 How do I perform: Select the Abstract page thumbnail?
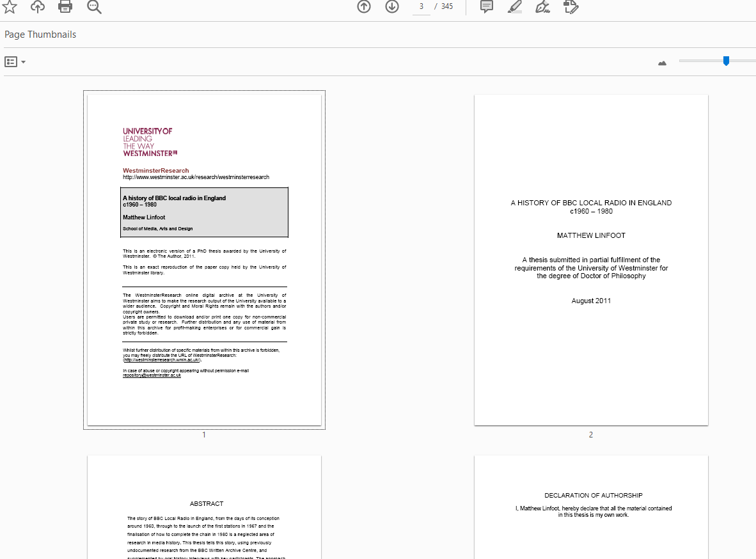[204, 507]
